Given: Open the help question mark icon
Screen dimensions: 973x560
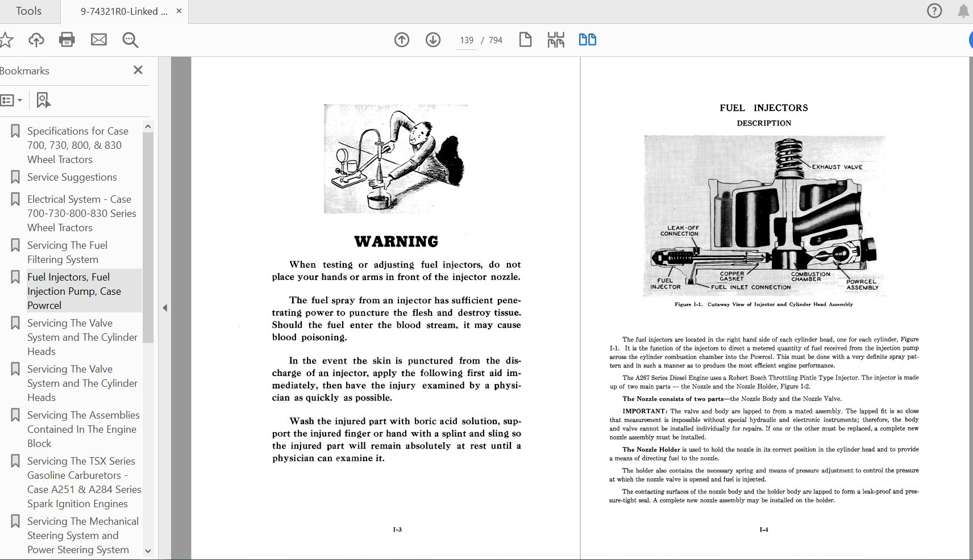Looking at the screenshot, I should click(934, 11).
